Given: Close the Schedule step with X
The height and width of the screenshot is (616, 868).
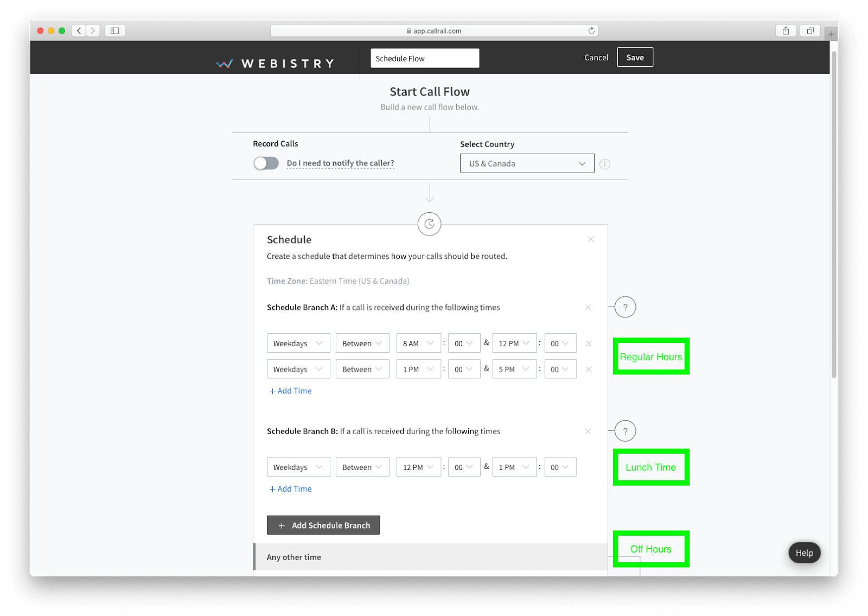Looking at the screenshot, I should [x=591, y=239].
